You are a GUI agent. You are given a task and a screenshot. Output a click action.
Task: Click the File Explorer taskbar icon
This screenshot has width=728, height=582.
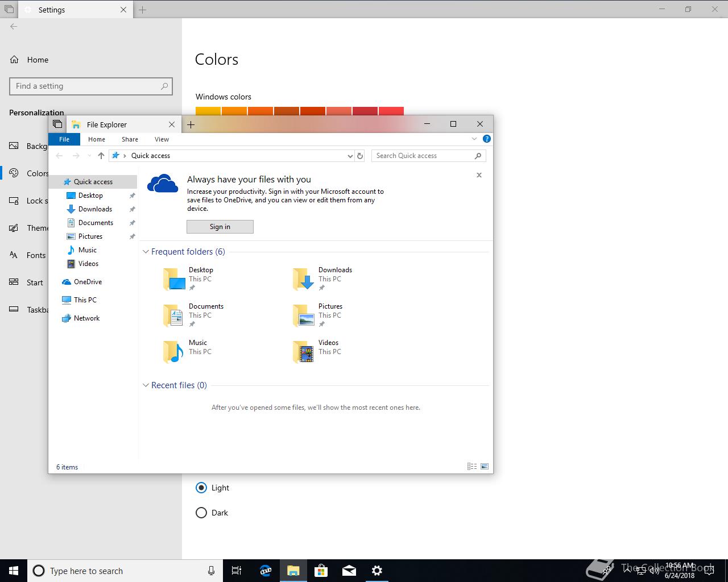pos(293,571)
